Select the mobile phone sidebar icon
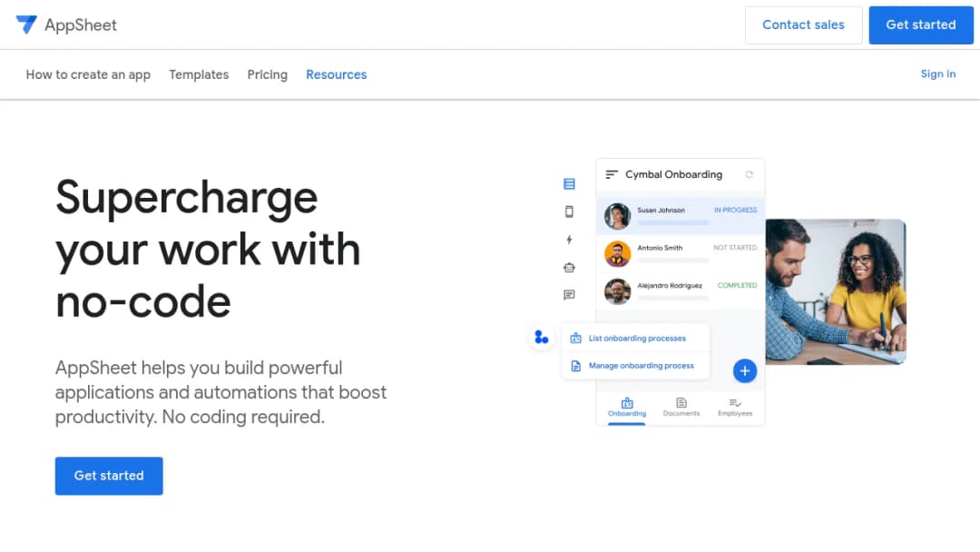Image resolution: width=980 pixels, height=552 pixels. coord(569,212)
